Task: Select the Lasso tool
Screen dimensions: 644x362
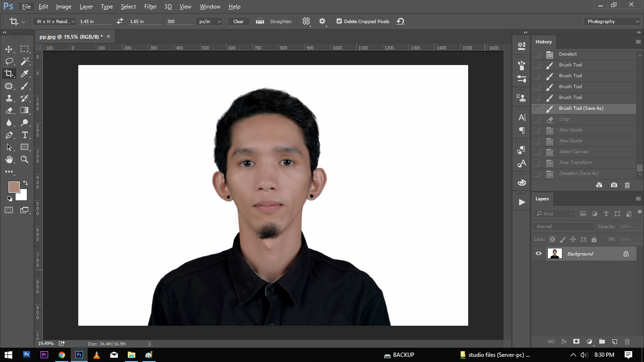Action: click(9, 61)
